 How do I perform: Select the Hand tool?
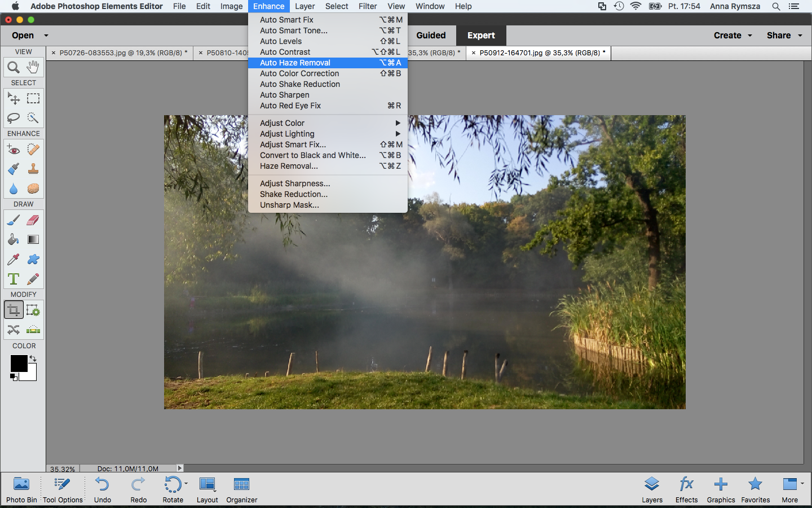[x=33, y=67]
